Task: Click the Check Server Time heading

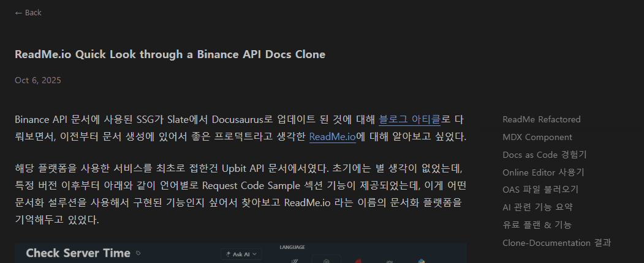Action: [78, 253]
